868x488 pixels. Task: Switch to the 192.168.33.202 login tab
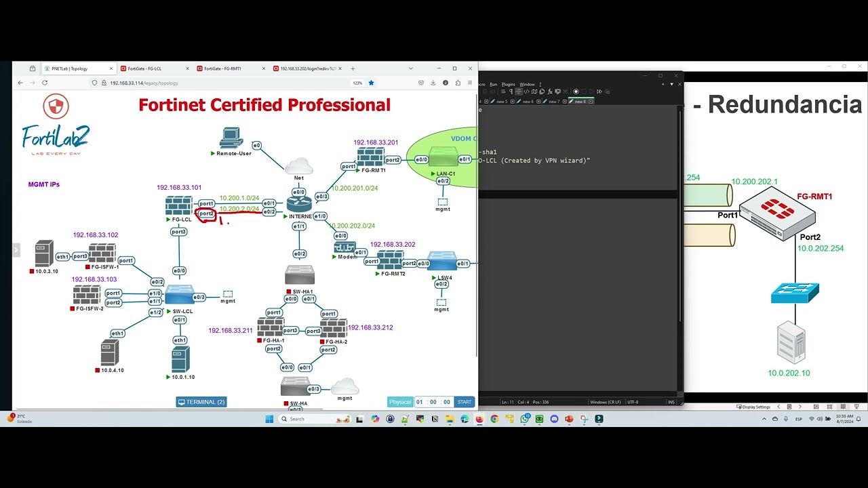pos(307,68)
